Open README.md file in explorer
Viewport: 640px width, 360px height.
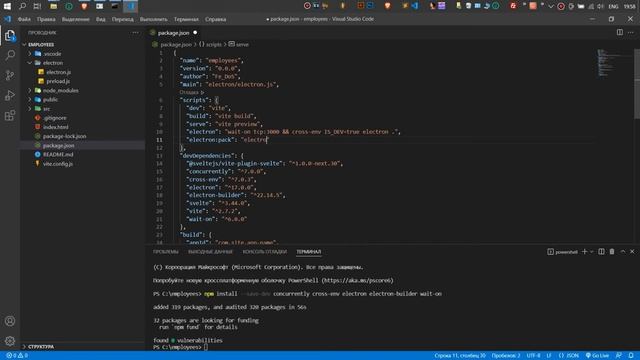point(58,155)
